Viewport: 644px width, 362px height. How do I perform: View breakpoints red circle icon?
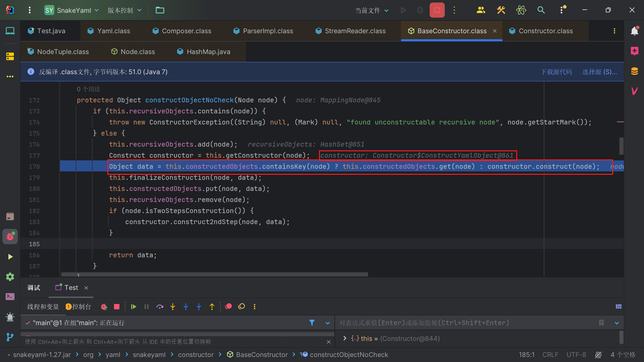pyautogui.click(x=228, y=307)
